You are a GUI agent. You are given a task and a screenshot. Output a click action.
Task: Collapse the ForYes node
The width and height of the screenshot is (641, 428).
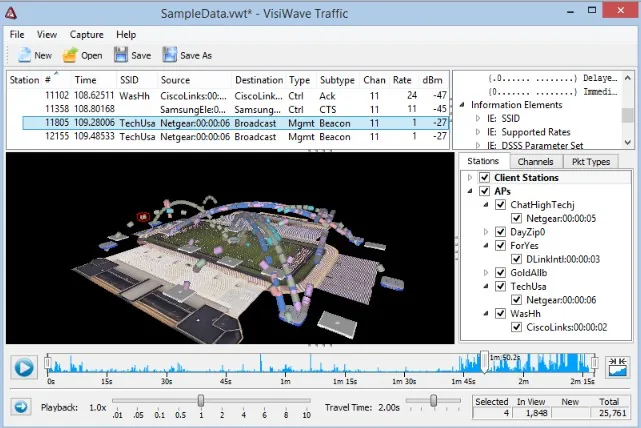pos(486,245)
